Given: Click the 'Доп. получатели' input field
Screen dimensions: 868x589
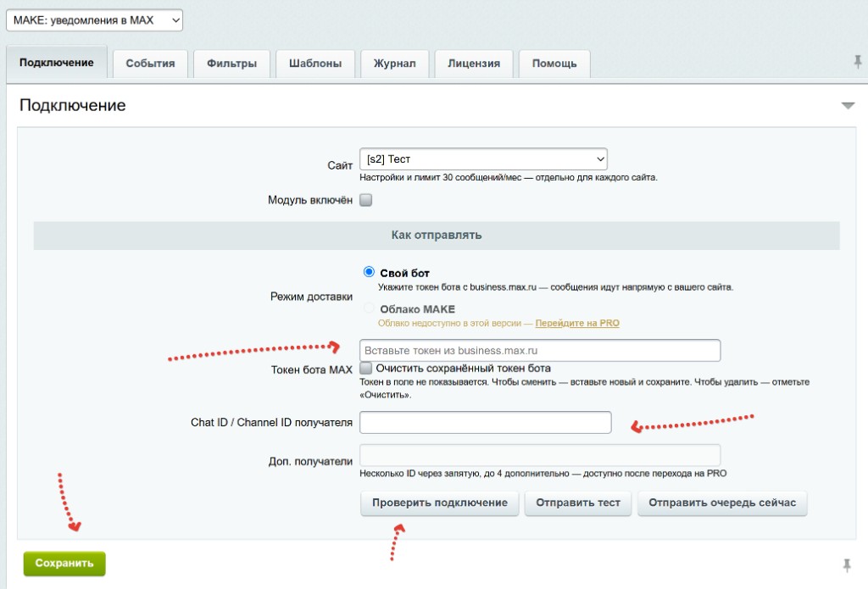Looking at the screenshot, I should (540, 455).
